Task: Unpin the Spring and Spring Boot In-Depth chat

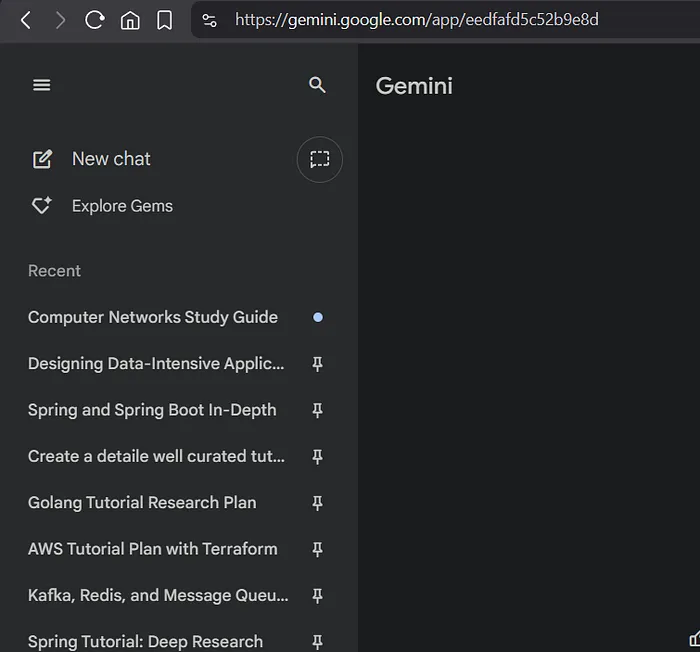Action: tap(318, 410)
